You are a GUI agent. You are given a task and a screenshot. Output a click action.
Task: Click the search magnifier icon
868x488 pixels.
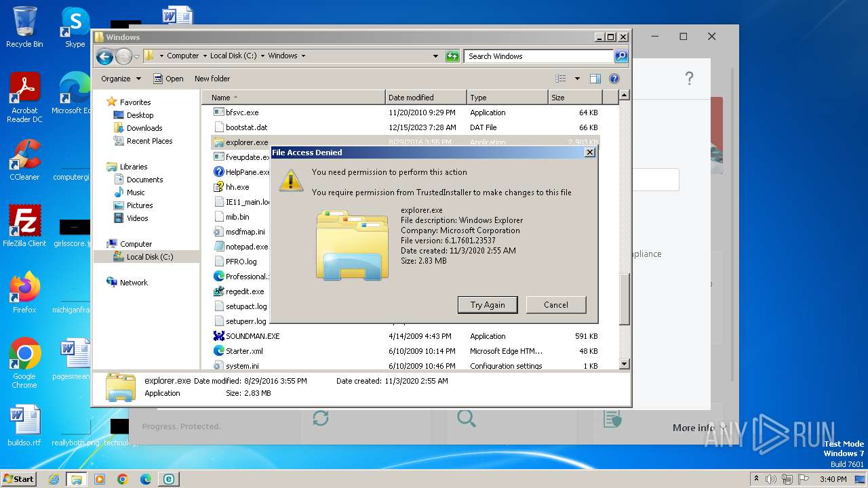click(x=621, y=56)
